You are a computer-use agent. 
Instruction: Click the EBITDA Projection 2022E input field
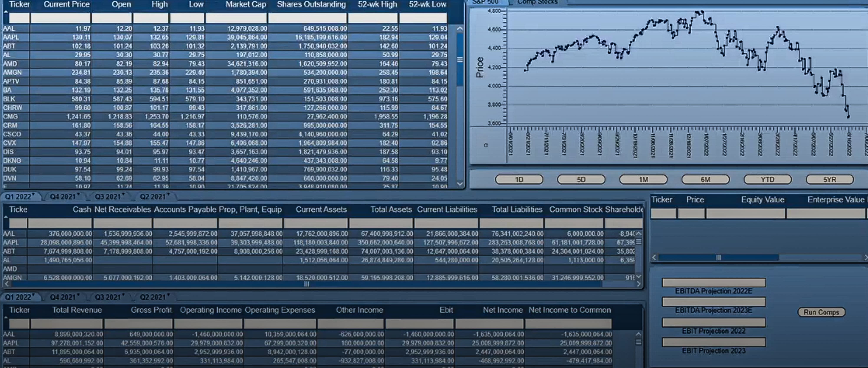(714, 282)
